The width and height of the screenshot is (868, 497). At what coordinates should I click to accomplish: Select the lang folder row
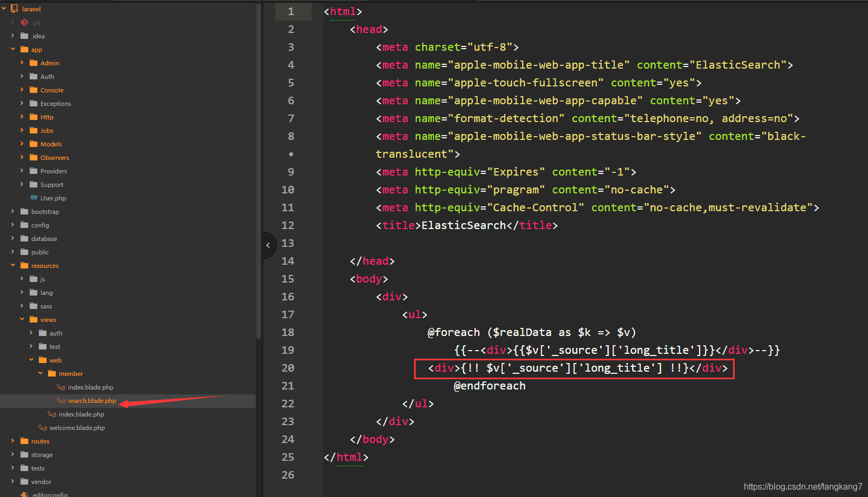click(127, 293)
